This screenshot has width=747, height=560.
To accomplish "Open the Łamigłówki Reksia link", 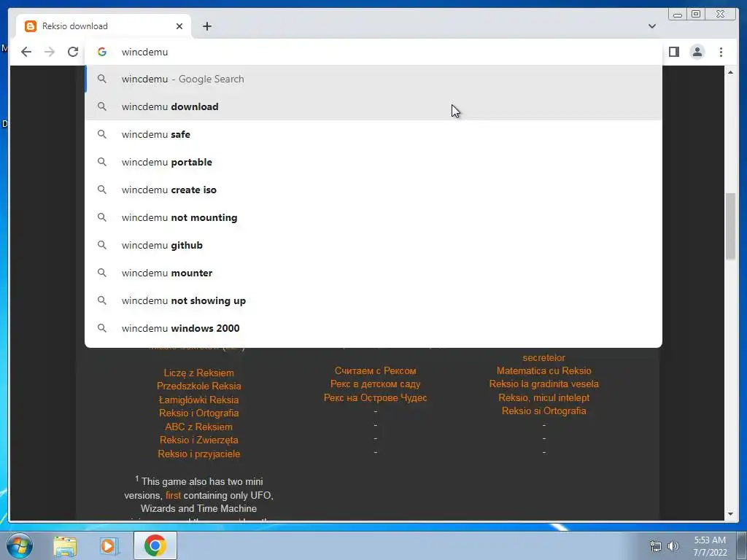I will (x=198, y=400).
